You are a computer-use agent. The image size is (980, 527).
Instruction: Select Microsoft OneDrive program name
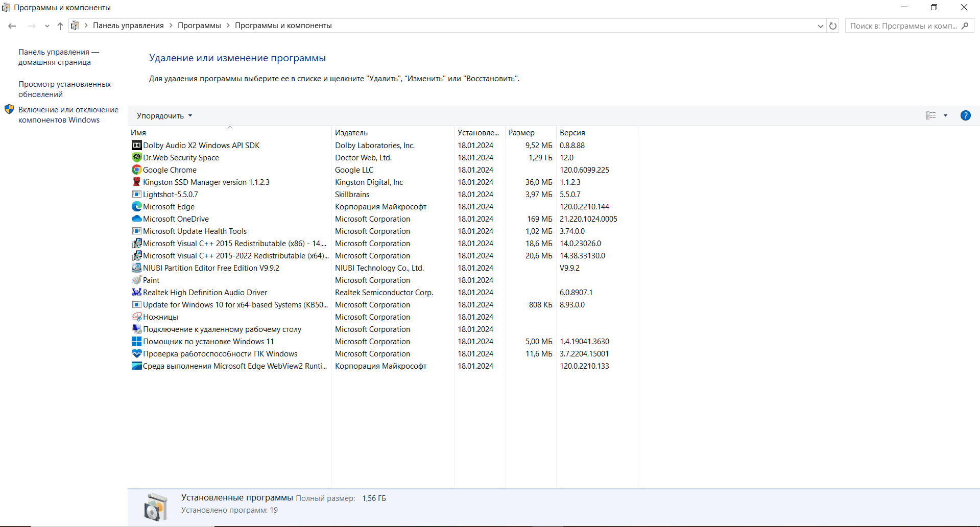[176, 219]
